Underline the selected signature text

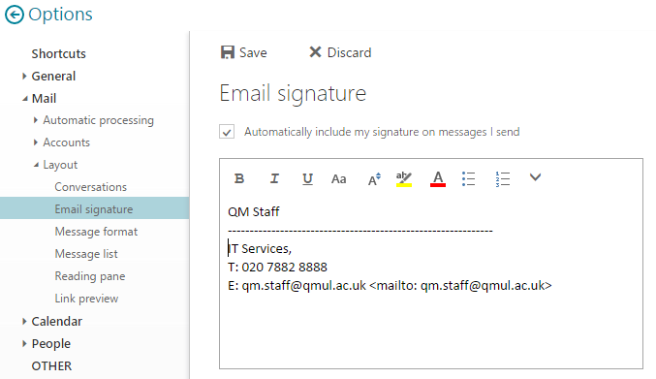pyautogui.click(x=308, y=179)
